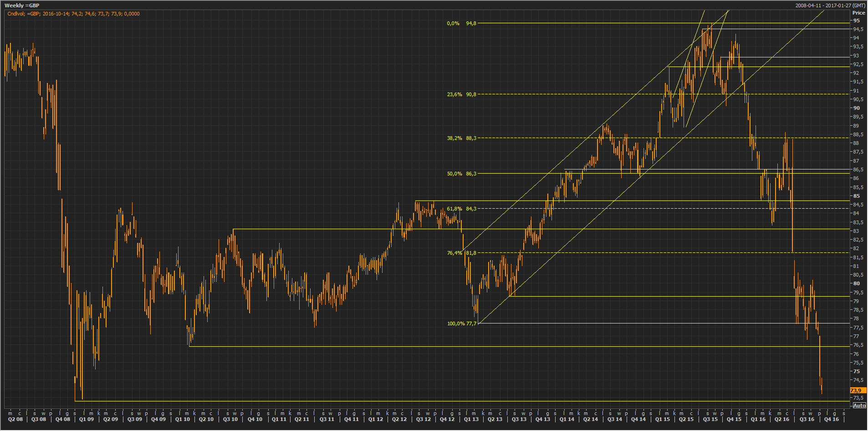Click the 73,5 price axis value
The height and width of the screenshot is (431, 868).
[858, 398]
